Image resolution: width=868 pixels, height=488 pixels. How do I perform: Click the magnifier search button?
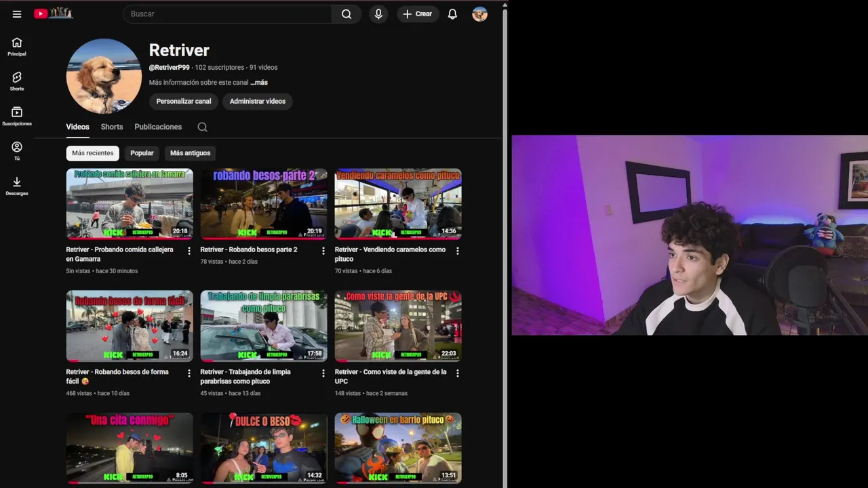pyautogui.click(x=347, y=14)
